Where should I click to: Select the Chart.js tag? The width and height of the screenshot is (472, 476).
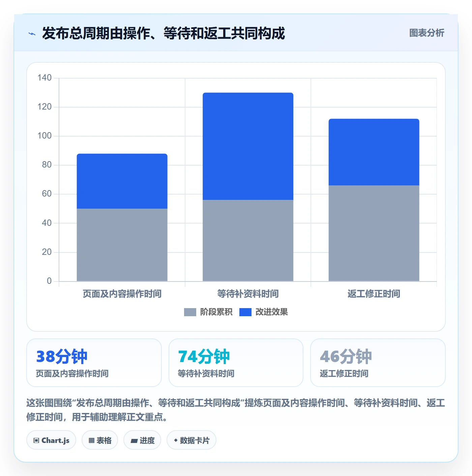51,440
